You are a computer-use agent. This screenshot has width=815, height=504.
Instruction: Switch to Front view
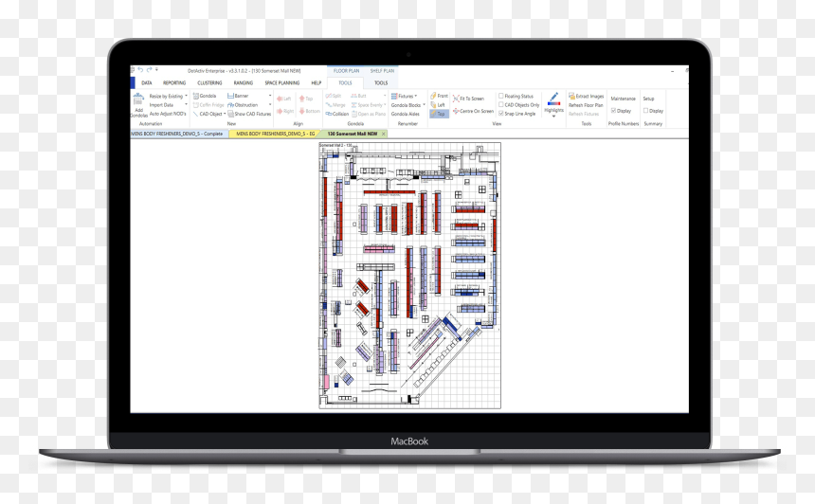click(x=439, y=96)
